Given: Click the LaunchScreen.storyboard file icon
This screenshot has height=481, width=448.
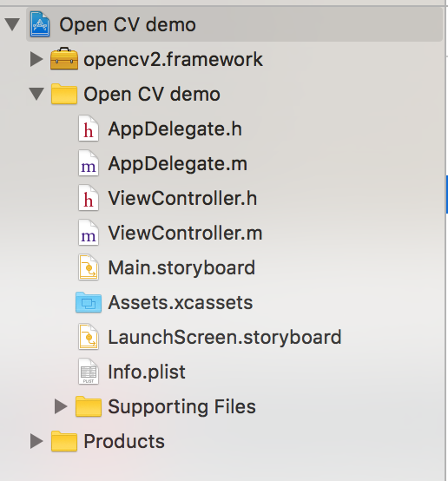Looking at the screenshot, I should click(x=89, y=337).
